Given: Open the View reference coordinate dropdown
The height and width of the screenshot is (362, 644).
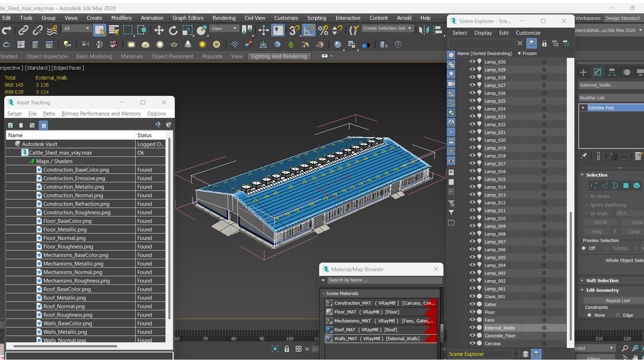Looking at the screenshot, I should tap(224, 28).
